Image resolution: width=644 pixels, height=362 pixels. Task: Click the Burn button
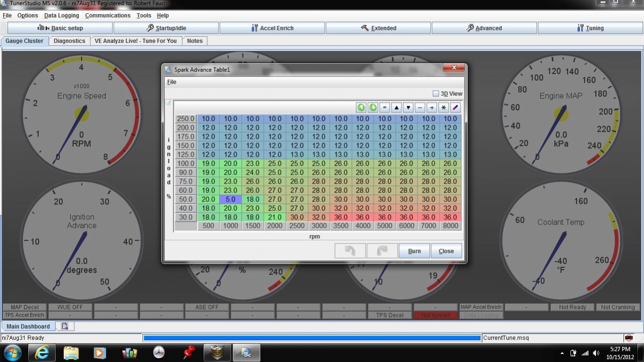(x=414, y=251)
